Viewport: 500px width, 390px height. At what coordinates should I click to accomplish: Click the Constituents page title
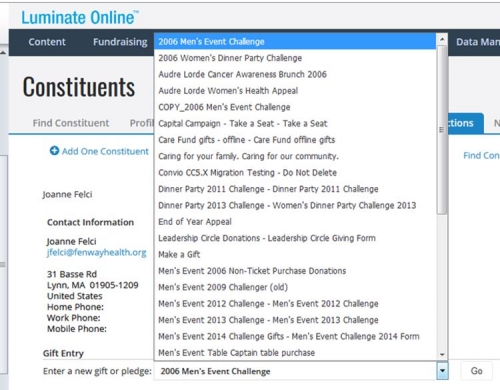pos(79,87)
